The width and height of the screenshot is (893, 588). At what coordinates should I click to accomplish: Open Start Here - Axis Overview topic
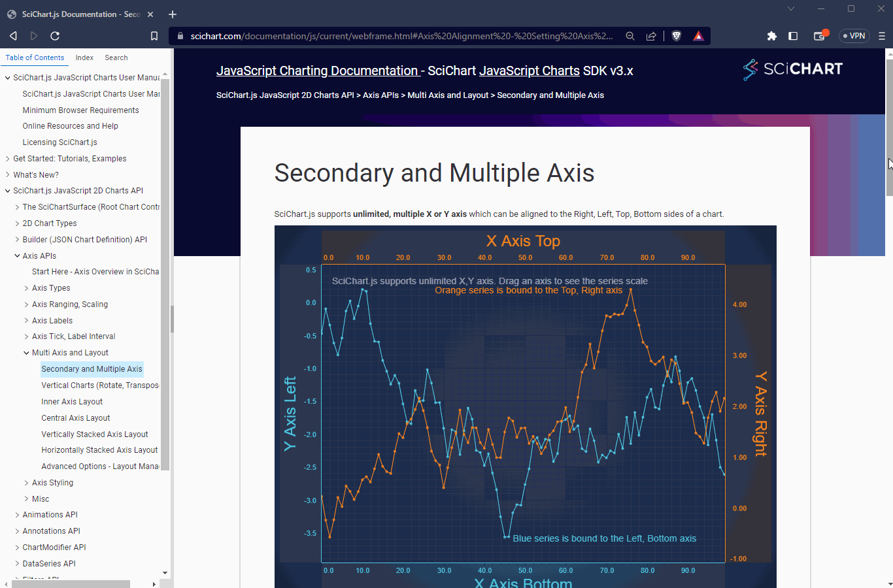[95, 272]
